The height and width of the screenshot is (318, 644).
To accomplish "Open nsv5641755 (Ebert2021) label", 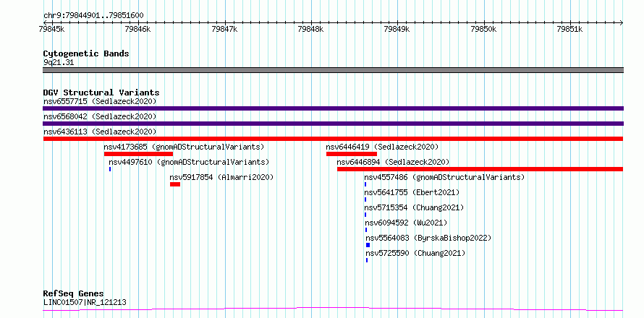I will [412, 192].
